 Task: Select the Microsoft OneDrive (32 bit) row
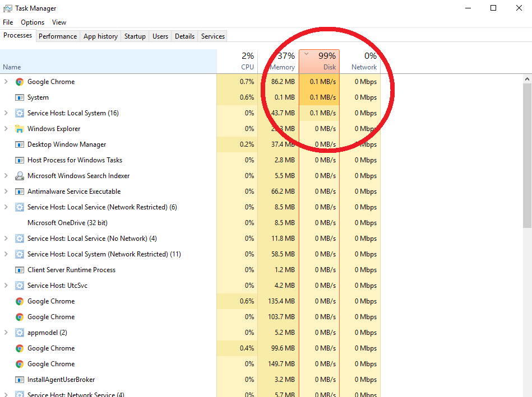(190, 223)
